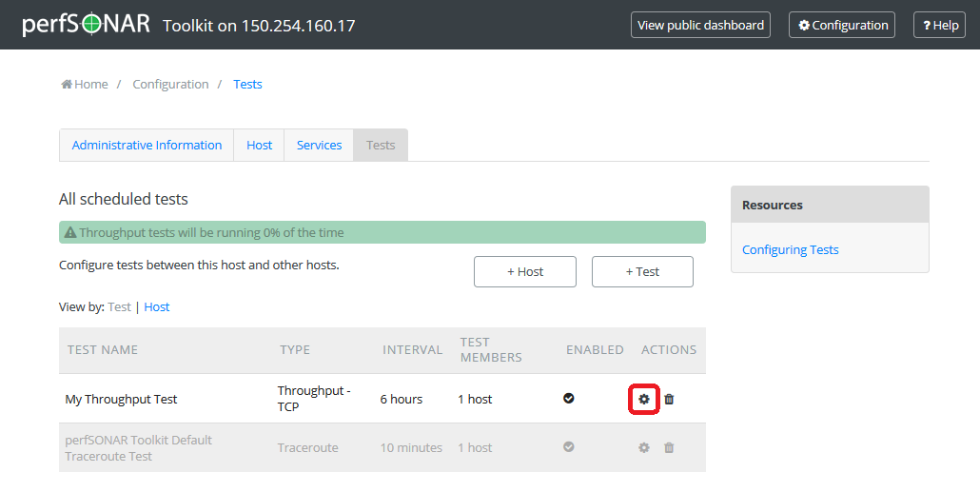Click the INTERVAL column header
This screenshot has height=492, width=980.
[x=413, y=350]
